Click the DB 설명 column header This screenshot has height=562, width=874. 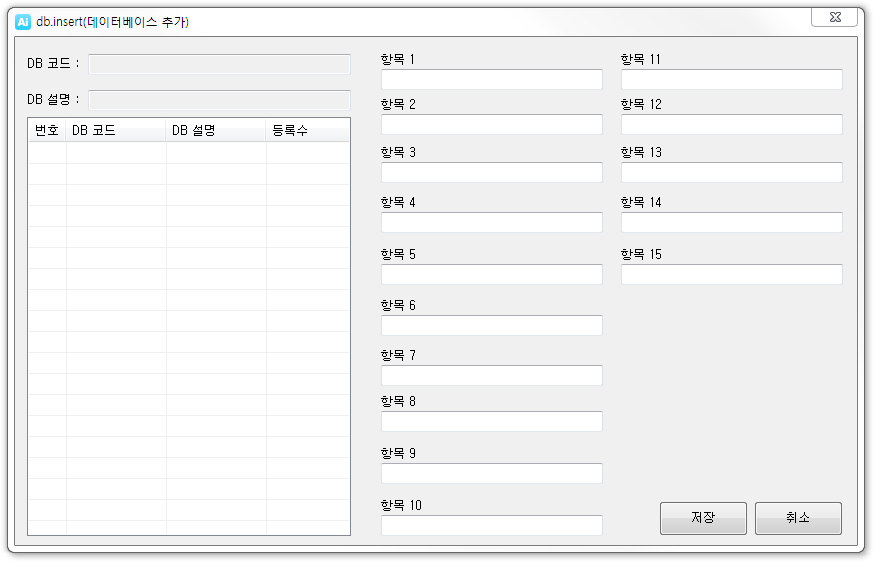pyautogui.click(x=216, y=130)
